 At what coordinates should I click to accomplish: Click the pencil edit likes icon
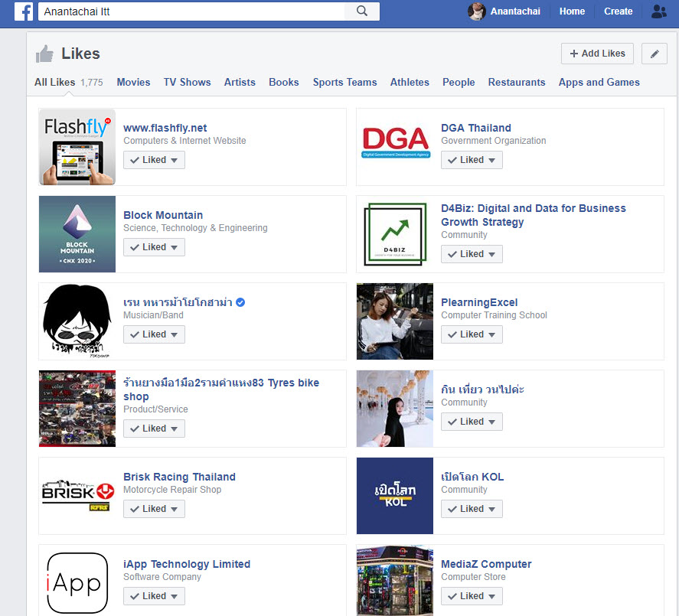655,54
